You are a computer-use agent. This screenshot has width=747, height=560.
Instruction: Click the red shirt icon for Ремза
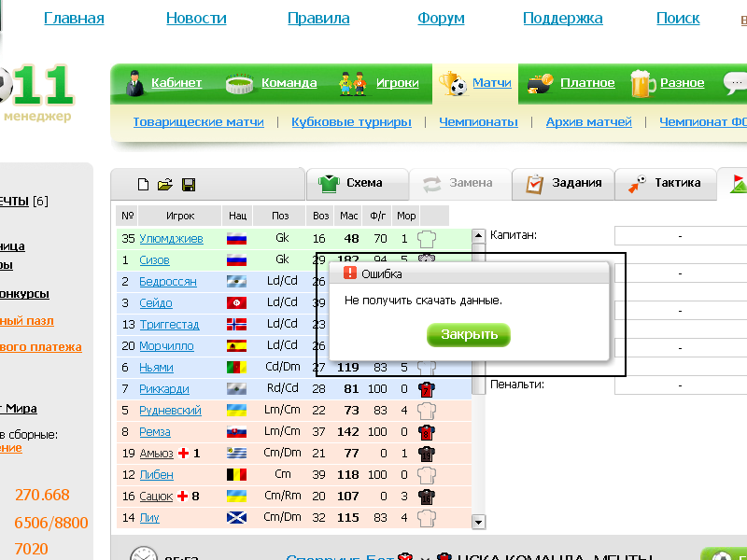[427, 432]
